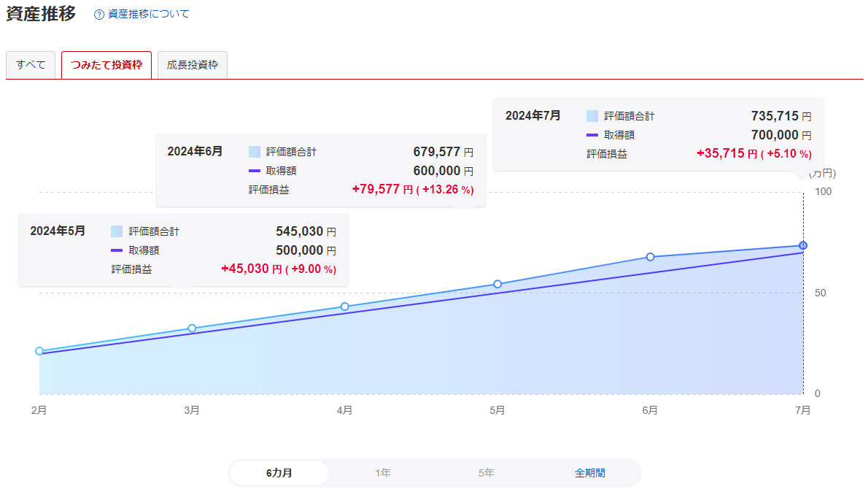Switch to the 成長投資枠 tab
Image resolution: width=868 pixels, height=489 pixels.
coord(193,65)
